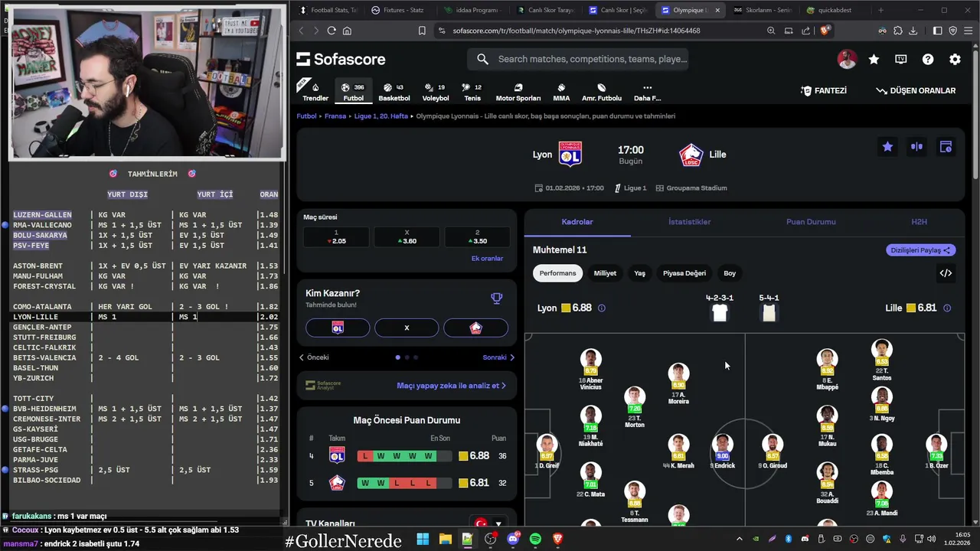Click trophy icon in Kim Kazanır card
The width and height of the screenshot is (980, 551).
(x=496, y=298)
